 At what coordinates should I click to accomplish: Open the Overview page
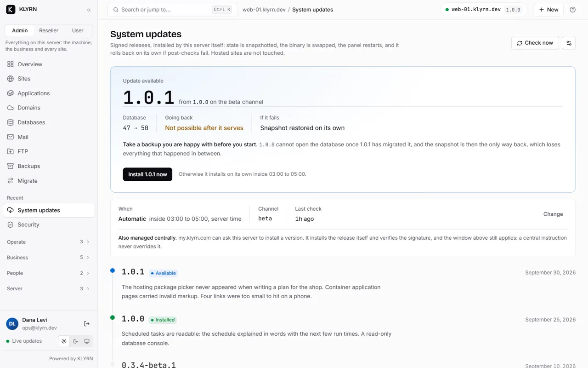(x=49, y=64)
